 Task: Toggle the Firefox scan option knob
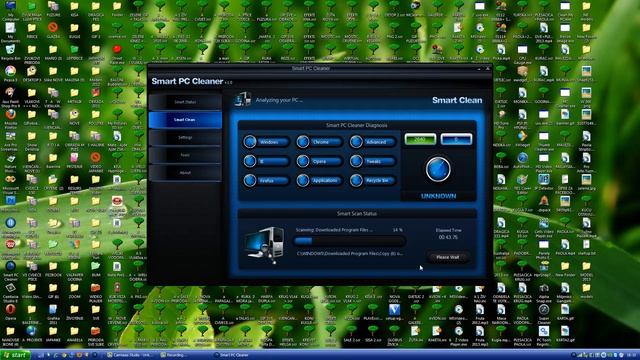[x=250, y=180]
